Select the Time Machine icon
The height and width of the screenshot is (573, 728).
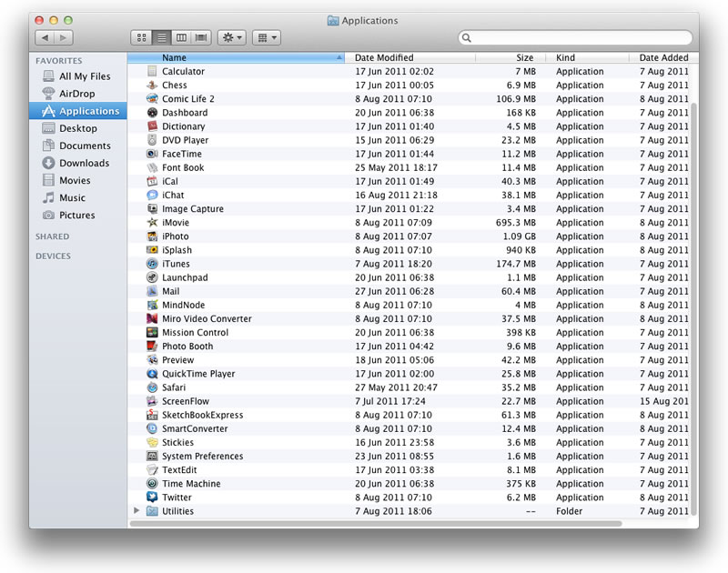(x=152, y=484)
